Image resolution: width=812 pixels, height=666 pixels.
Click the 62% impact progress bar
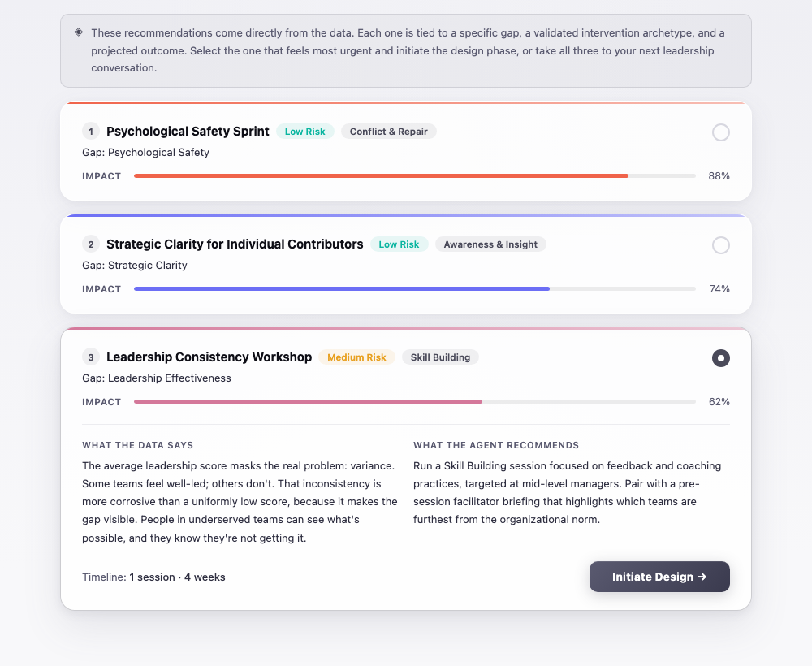point(414,401)
